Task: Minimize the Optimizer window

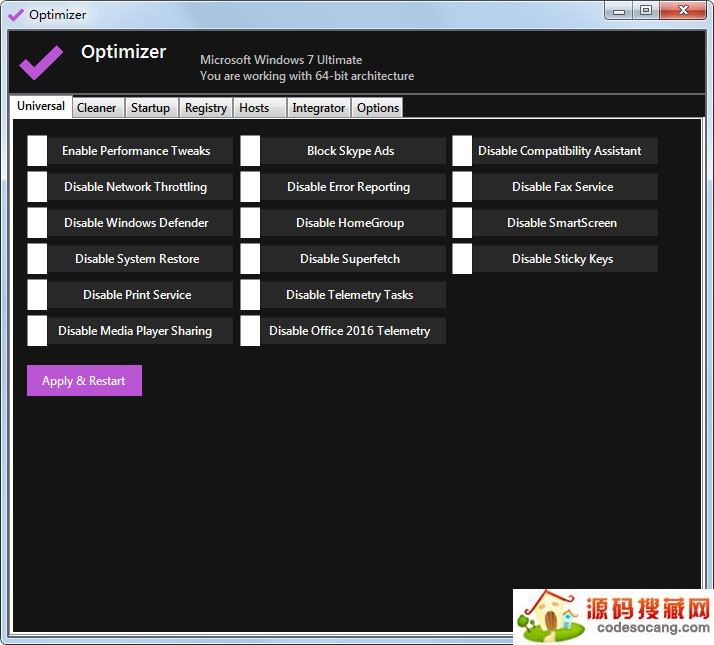Action: 618,10
